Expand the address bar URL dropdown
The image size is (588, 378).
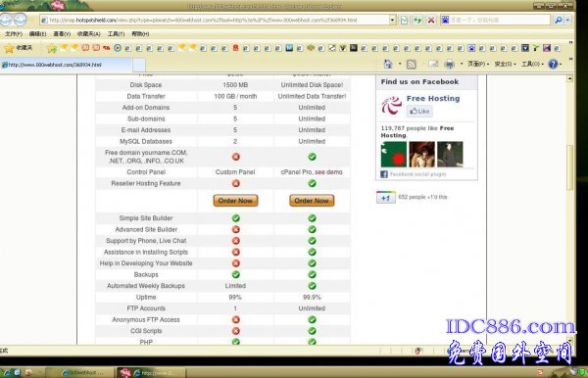pos(392,20)
